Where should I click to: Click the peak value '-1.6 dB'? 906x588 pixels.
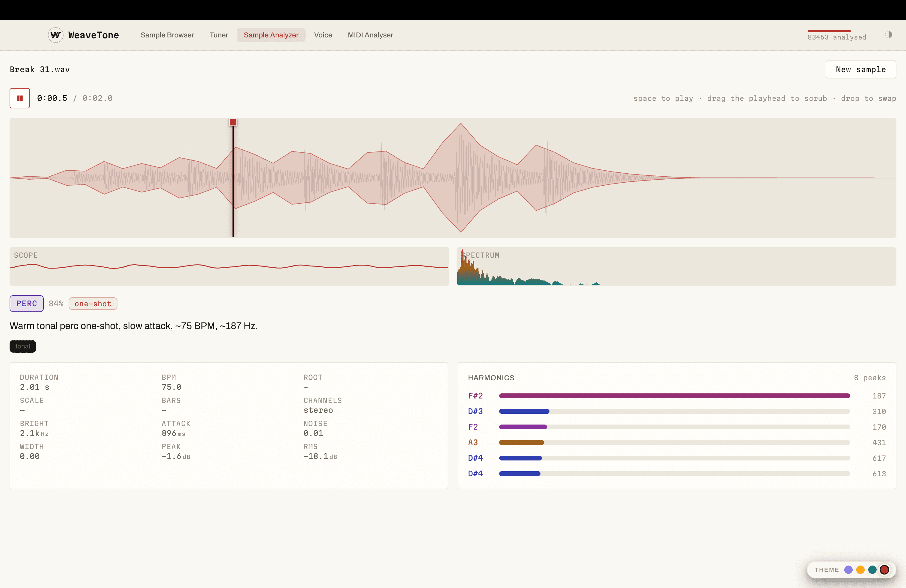176,456
